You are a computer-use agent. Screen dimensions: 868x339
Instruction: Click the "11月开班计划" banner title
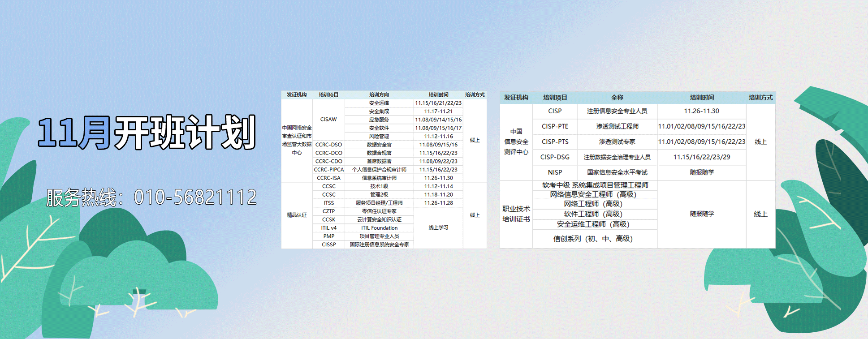coord(147,132)
